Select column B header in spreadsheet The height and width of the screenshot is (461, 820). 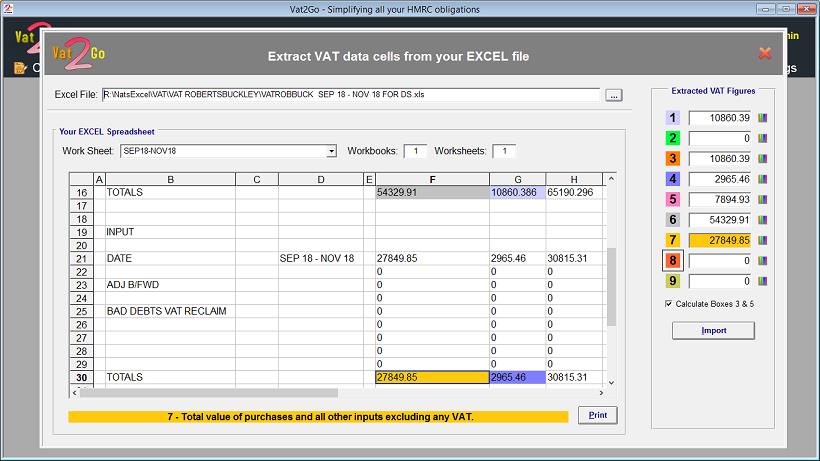coord(170,179)
